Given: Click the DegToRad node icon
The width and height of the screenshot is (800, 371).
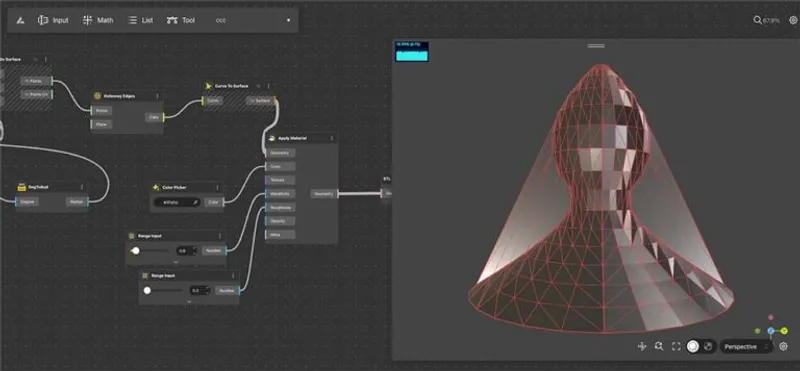Looking at the screenshot, I should [x=21, y=187].
